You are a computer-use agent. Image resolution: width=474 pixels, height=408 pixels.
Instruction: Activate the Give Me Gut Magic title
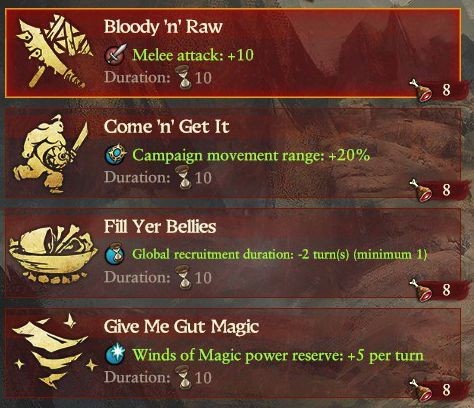coord(181,327)
